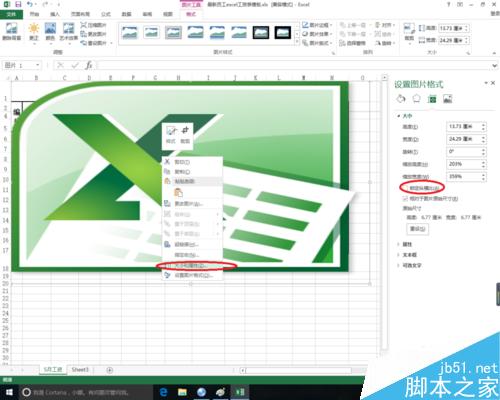Click the Cortana search box on taskbar
This screenshot has height=400, width=500.
point(85,392)
